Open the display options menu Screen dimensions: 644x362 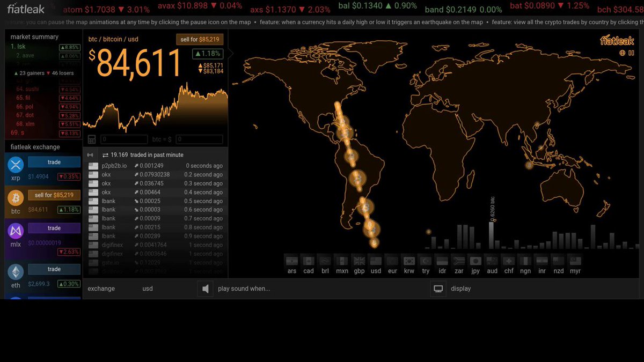click(460, 289)
